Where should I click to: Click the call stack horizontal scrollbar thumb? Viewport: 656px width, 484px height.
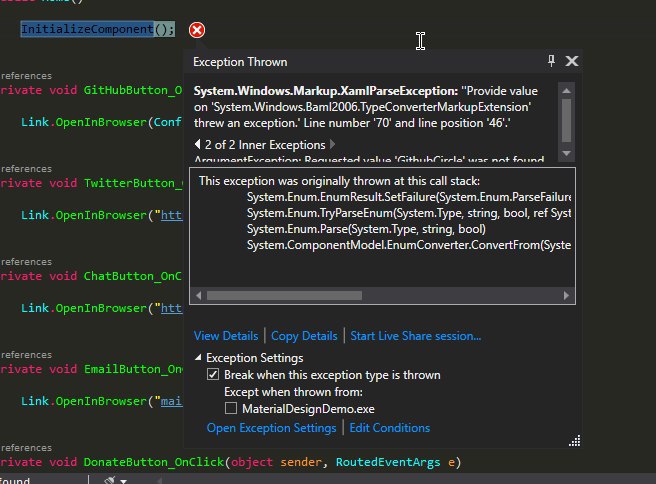click(284, 296)
